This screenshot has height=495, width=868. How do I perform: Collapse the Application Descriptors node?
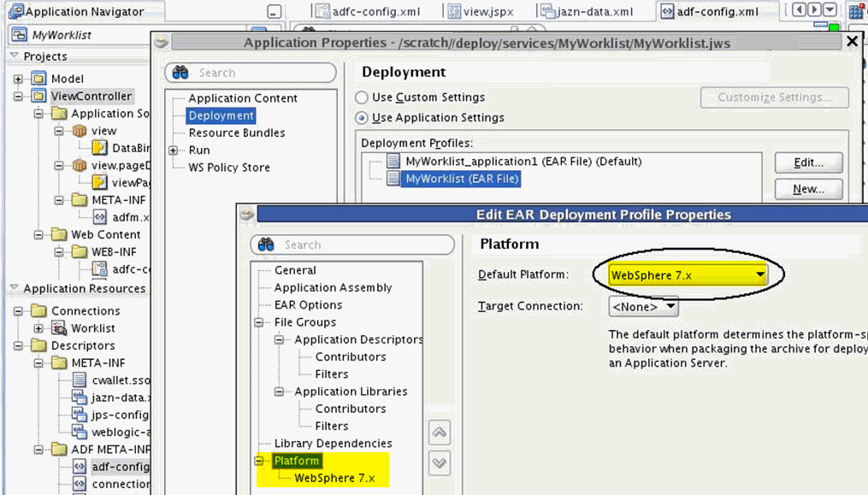[x=279, y=339]
